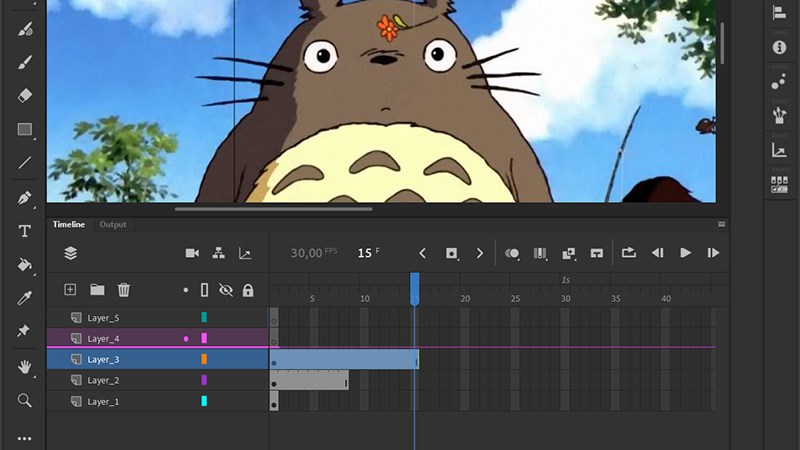Select the Classic Brush tool
The image size is (800, 450).
(24, 62)
